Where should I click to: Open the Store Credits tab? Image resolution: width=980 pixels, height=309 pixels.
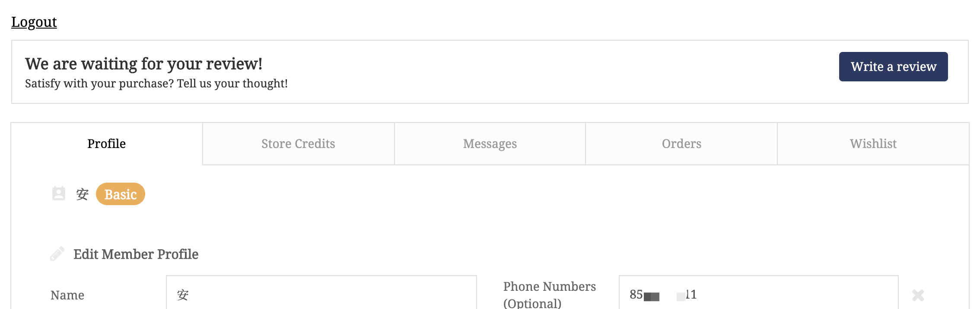[x=298, y=144]
